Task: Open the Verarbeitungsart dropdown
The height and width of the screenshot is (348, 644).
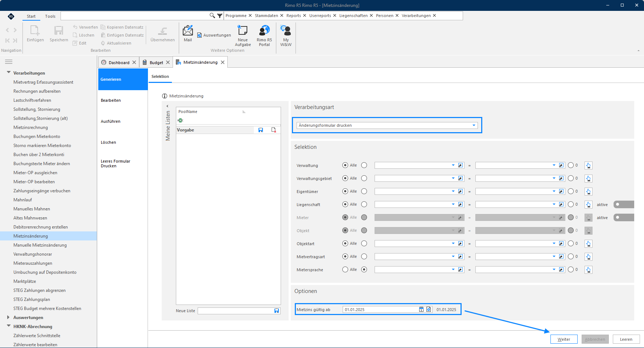Action: coord(474,125)
